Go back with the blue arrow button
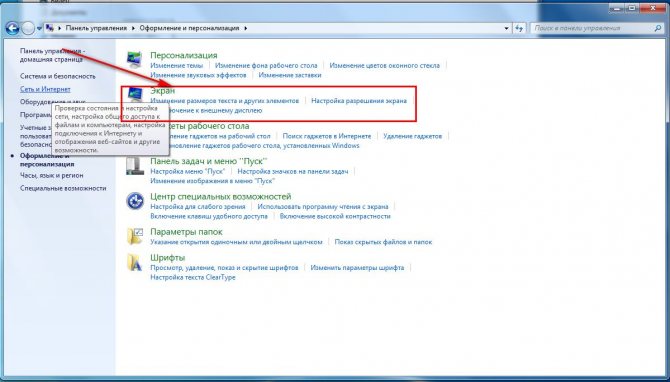This screenshot has width=670, height=382. click(12, 28)
